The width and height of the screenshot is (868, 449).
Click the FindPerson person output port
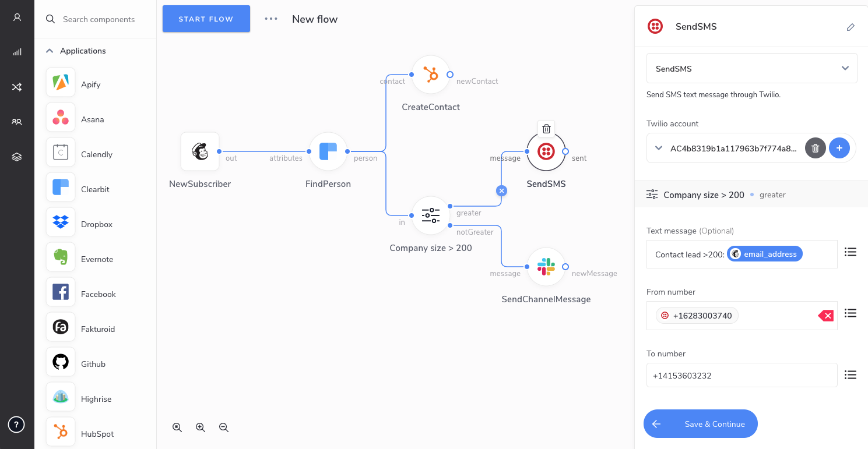347,151
